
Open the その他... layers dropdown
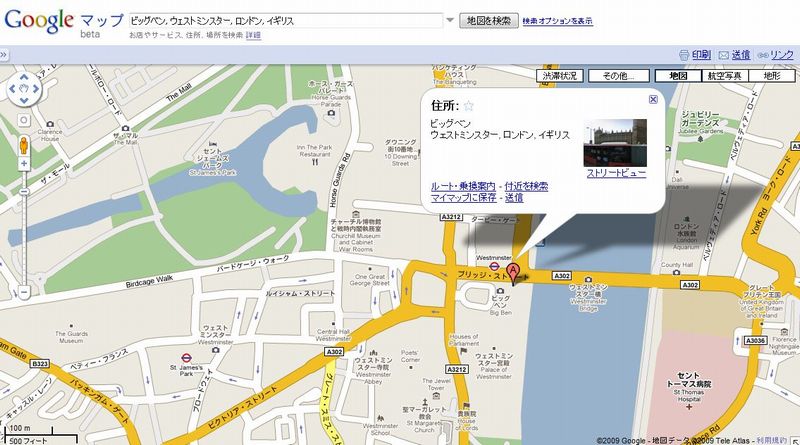pyautogui.click(x=619, y=76)
